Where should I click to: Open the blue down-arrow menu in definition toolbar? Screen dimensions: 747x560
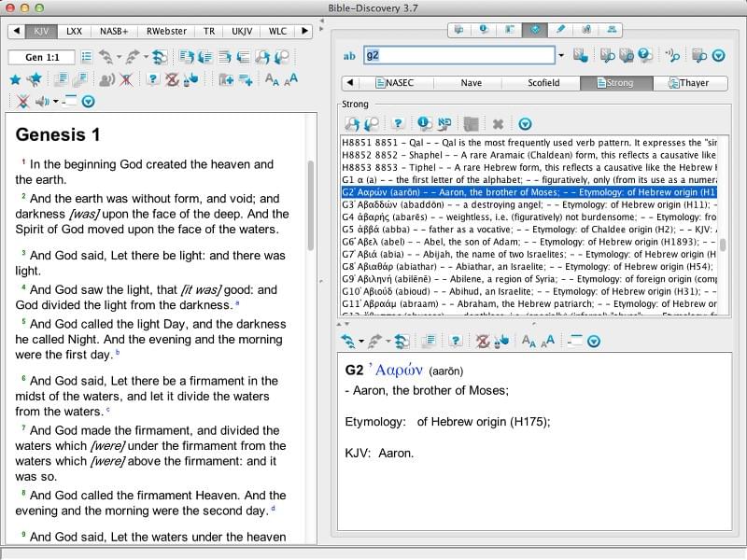[594, 341]
